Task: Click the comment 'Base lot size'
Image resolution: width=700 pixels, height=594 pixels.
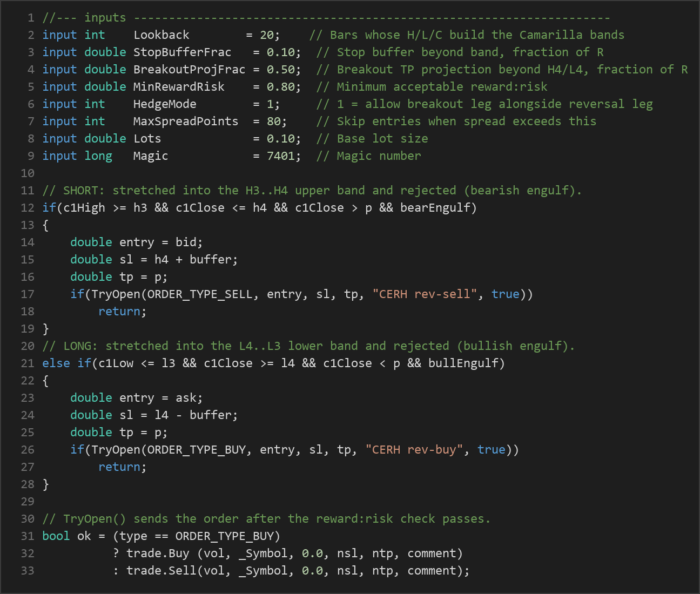Action: point(372,139)
